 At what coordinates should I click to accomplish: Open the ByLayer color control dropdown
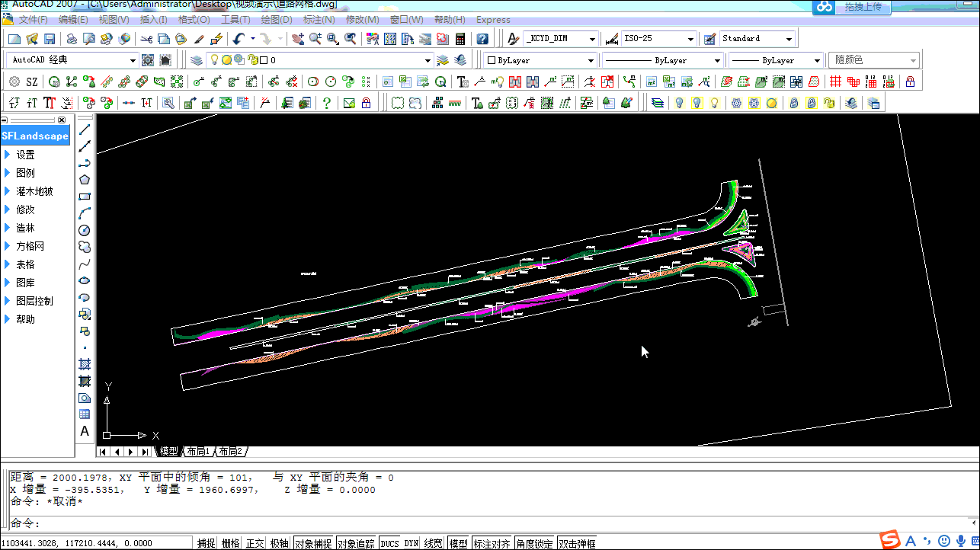point(591,60)
